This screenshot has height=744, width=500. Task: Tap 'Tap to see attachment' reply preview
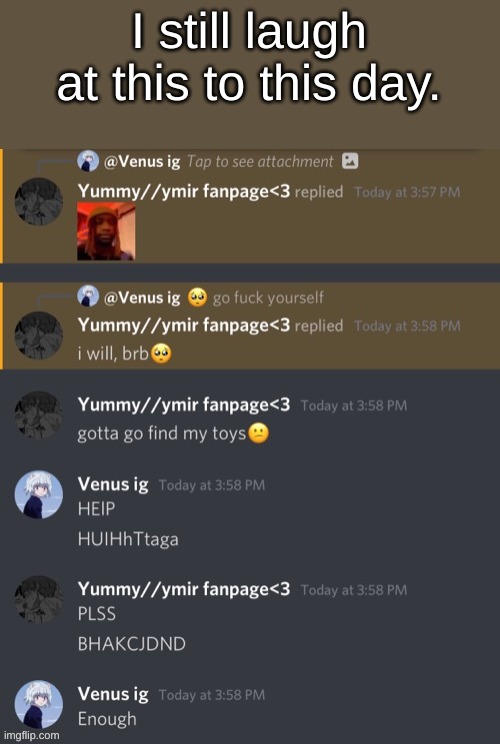click(260, 162)
